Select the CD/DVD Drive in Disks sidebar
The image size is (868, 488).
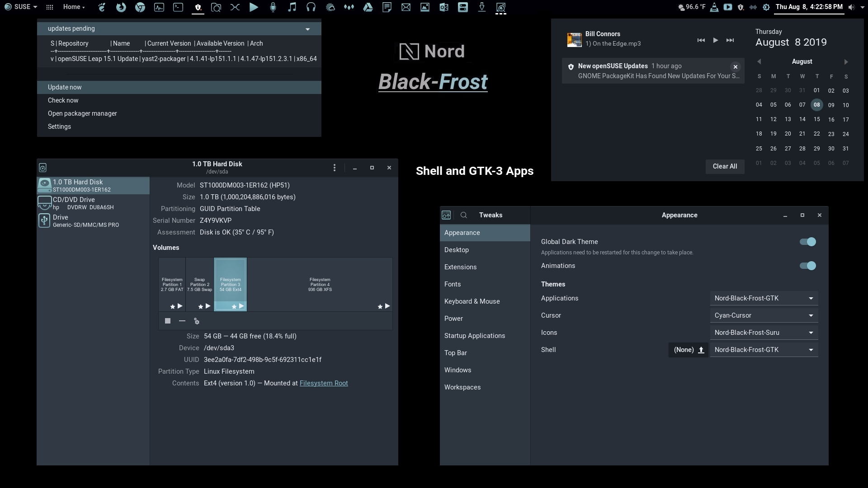point(93,203)
